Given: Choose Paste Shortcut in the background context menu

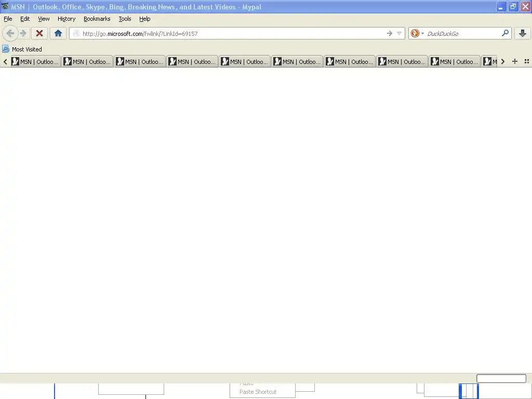Looking at the screenshot, I should coord(258,392).
